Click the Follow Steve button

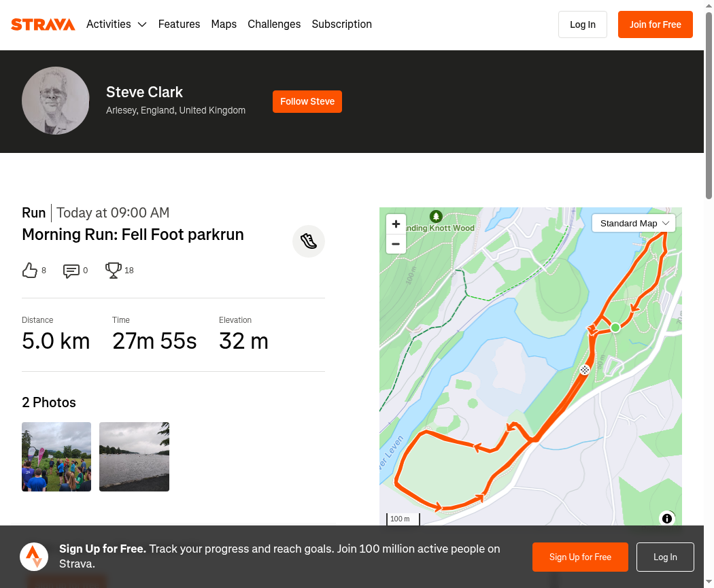(x=307, y=101)
